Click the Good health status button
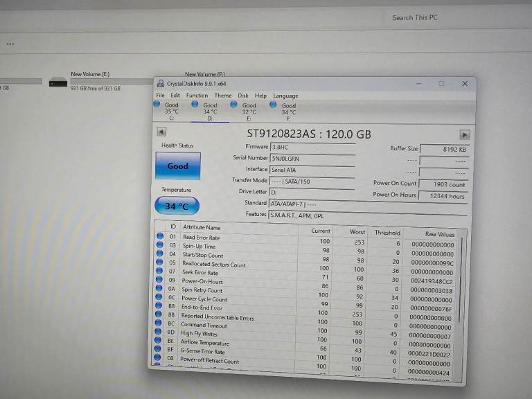 178,166
